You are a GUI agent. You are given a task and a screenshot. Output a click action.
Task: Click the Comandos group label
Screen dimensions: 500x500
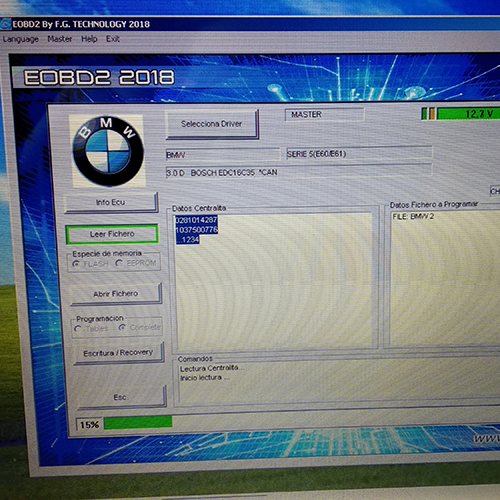pos(195,359)
